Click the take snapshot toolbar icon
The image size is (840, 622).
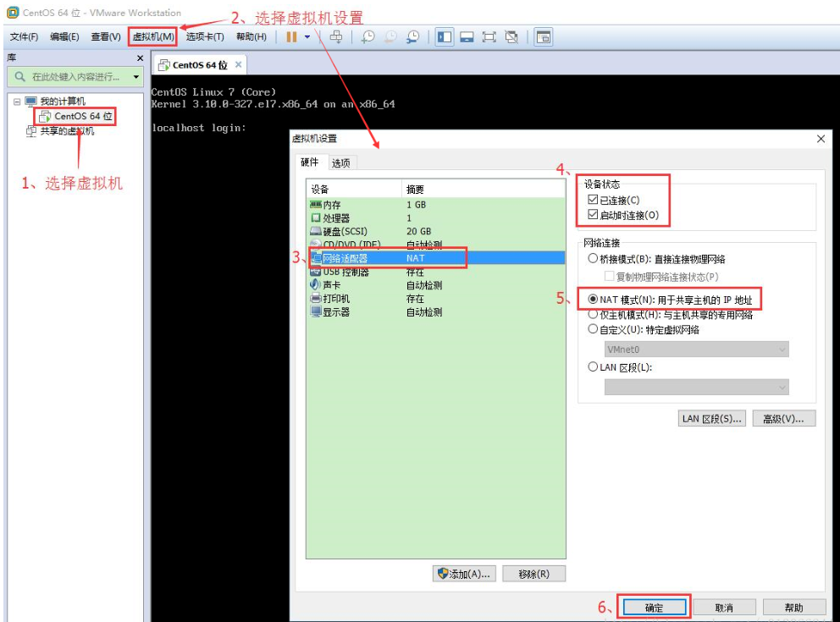point(368,36)
